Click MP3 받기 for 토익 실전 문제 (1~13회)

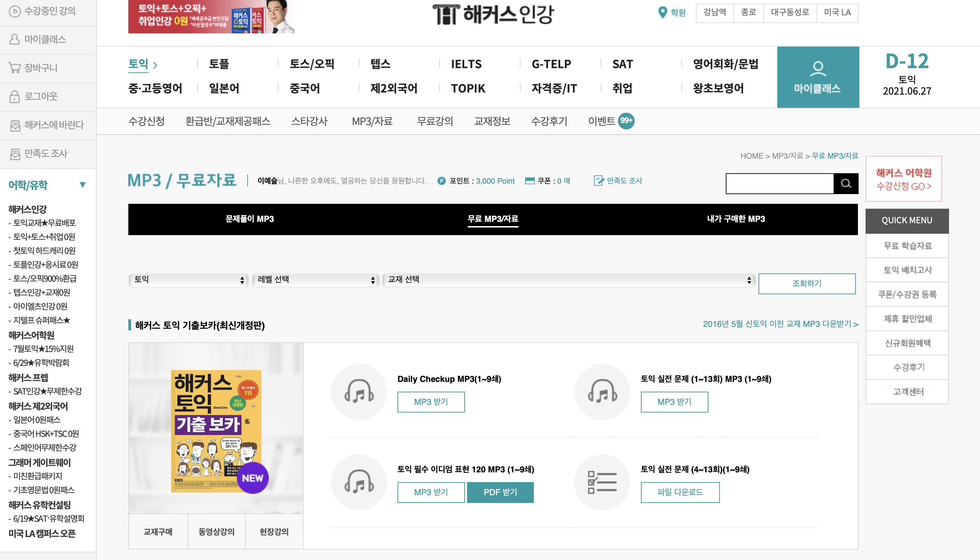pos(674,402)
